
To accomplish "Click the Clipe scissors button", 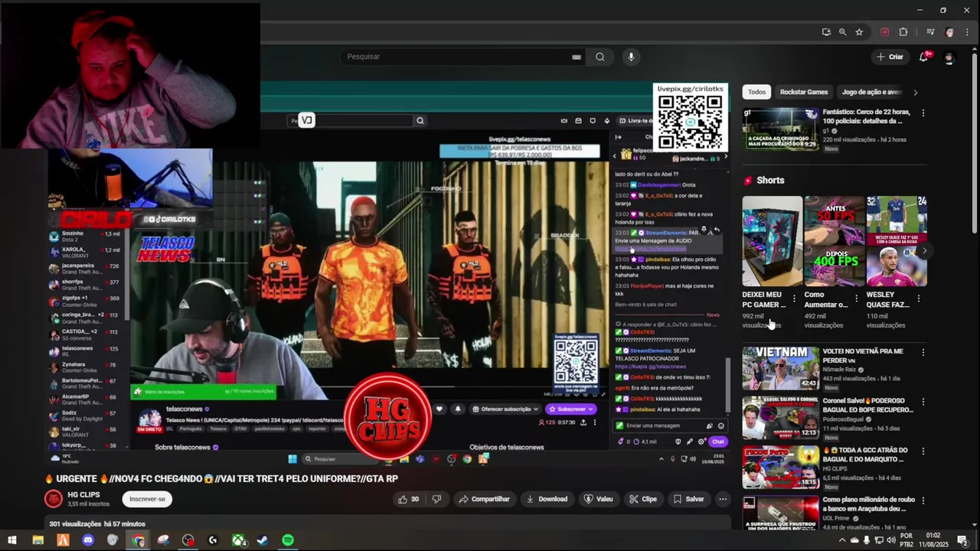I will coord(642,499).
